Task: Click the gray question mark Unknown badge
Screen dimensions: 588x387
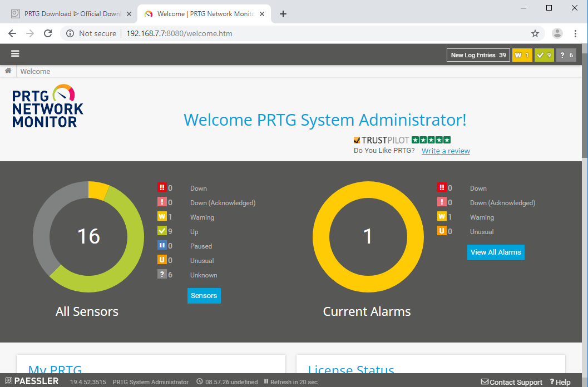Action: pos(566,54)
